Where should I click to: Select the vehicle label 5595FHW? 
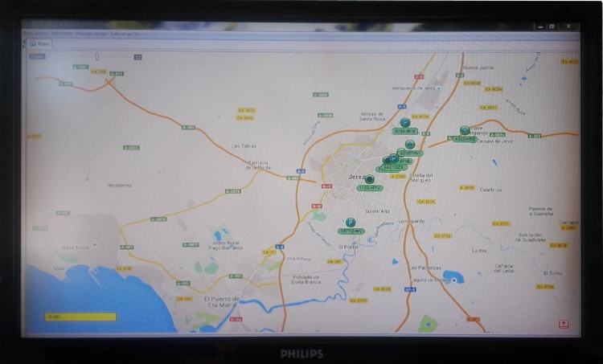410,153
